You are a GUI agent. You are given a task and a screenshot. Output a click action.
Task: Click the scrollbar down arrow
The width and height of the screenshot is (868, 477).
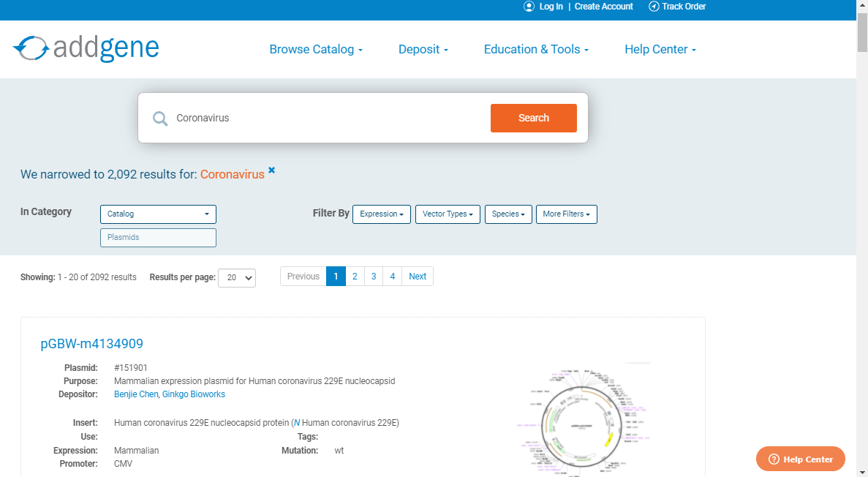pyautogui.click(x=862, y=472)
